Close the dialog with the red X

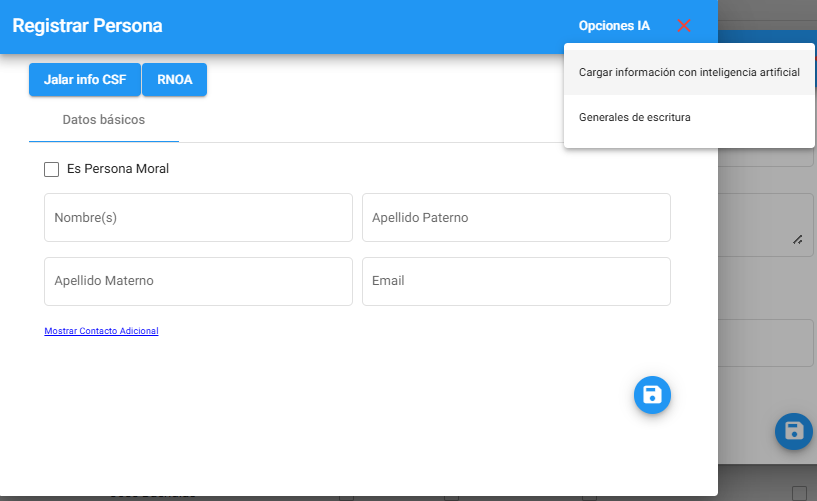(684, 26)
